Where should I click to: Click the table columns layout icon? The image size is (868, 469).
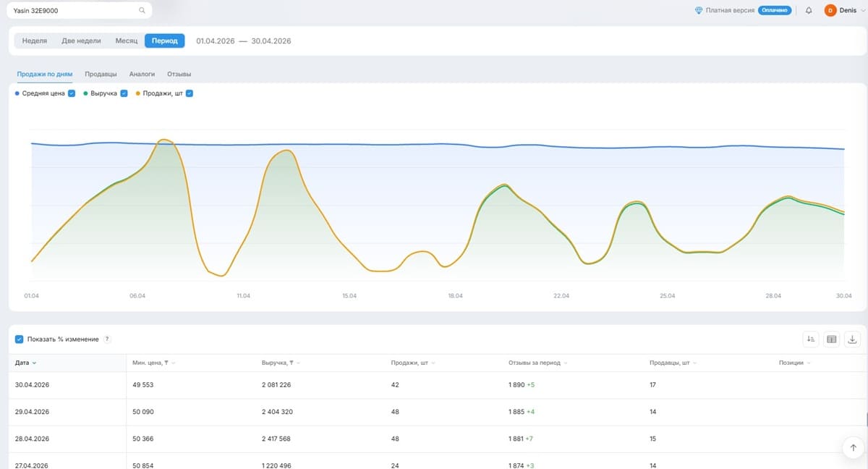(832, 339)
